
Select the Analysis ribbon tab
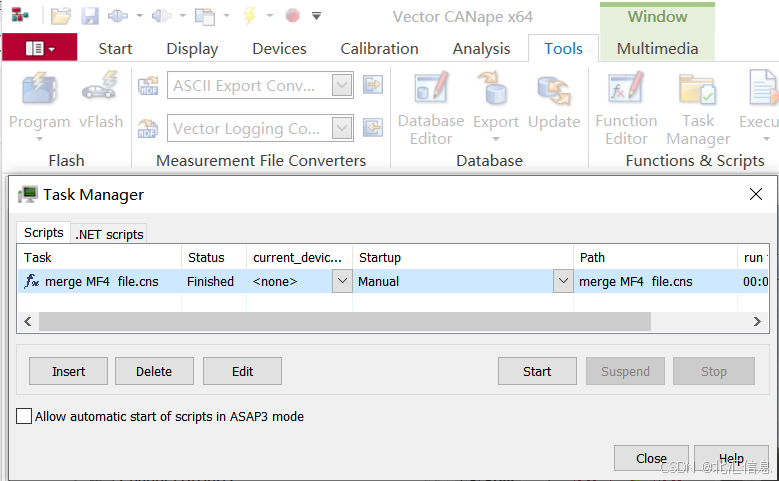point(481,49)
